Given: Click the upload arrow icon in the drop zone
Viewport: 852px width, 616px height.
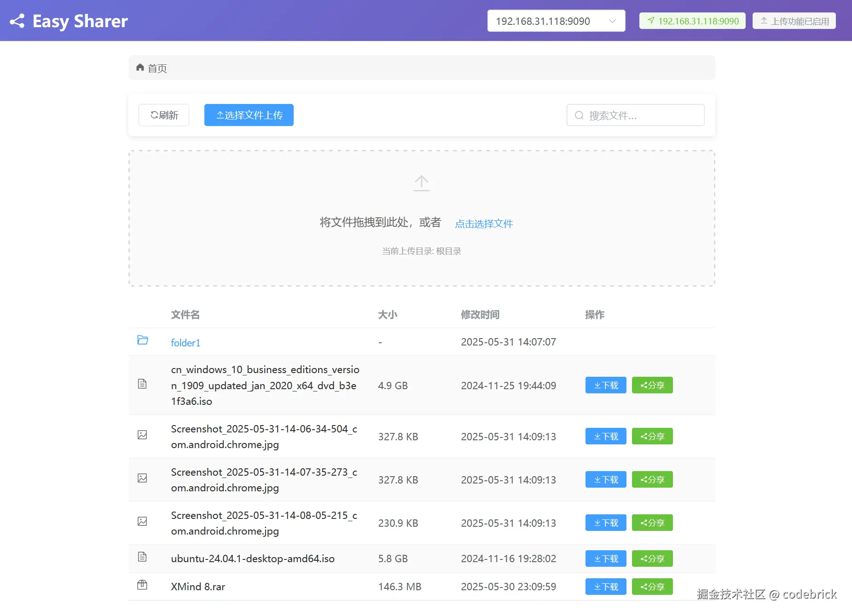Looking at the screenshot, I should [x=422, y=183].
